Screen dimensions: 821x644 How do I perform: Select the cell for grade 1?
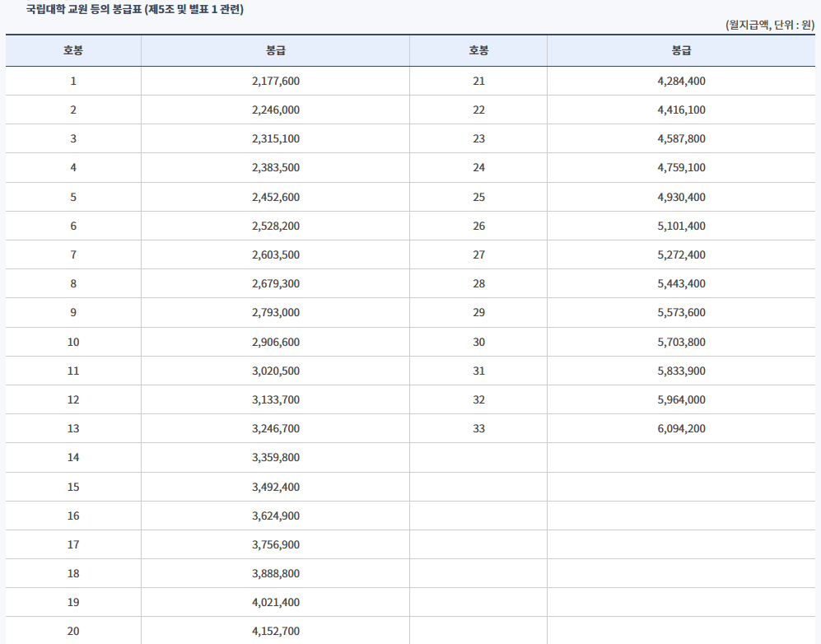point(73,81)
